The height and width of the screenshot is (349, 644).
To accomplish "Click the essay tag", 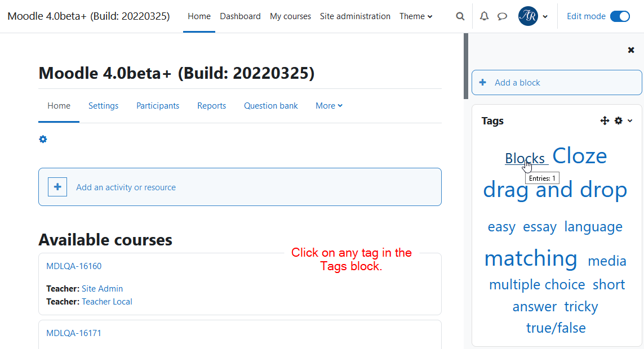I will point(540,227).
